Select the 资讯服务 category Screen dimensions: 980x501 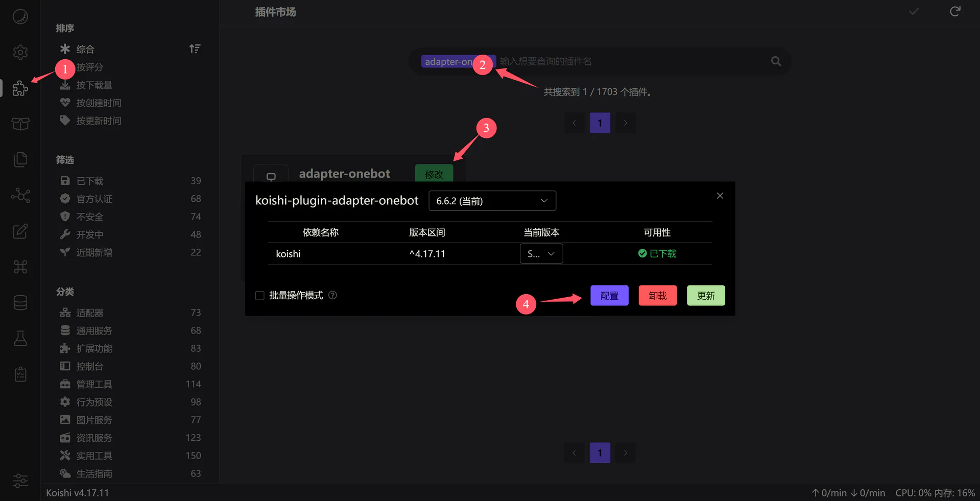click(130, 438)
